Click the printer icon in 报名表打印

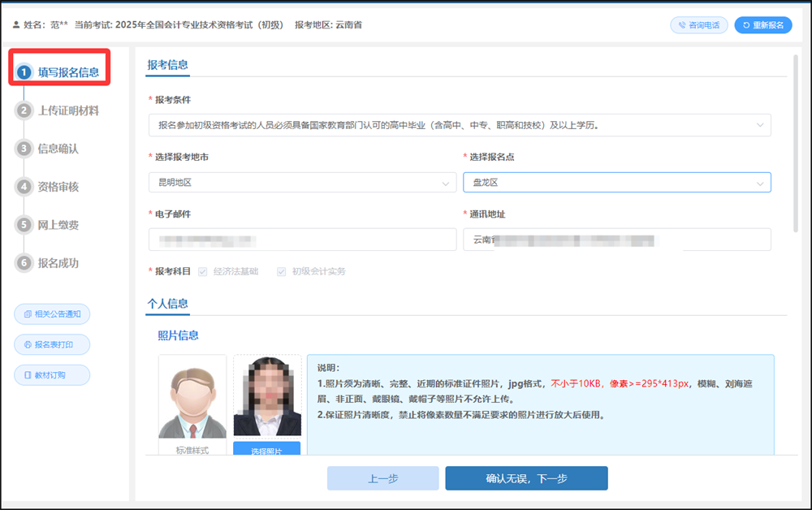(x=28, y=345)
